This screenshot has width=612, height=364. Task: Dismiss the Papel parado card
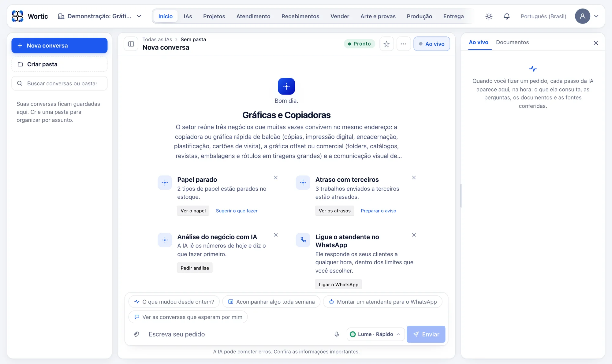tap(276, 177)
